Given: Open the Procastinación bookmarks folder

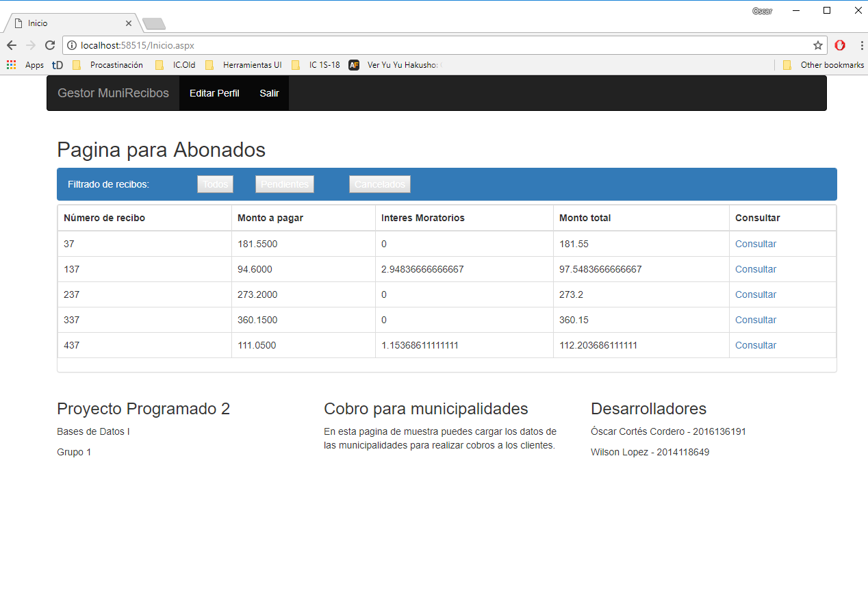Looking at the screenshot, I should tap(116, 64).
